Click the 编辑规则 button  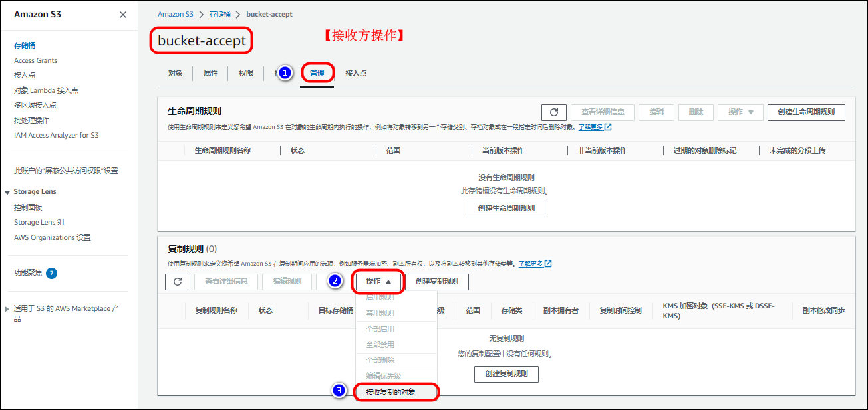click(287, 282)
